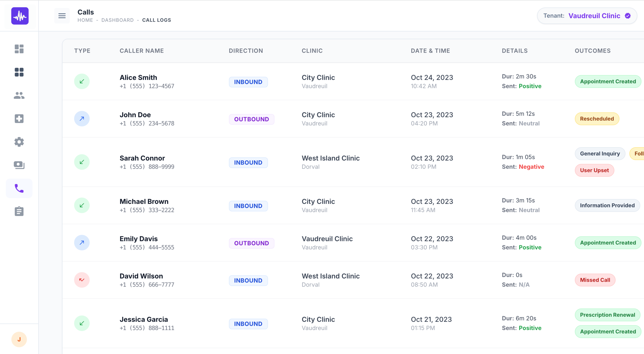This screenshot has width=644, height=354.
Task: Sort by the DATE & TIME column header
Action: (430, 51)
